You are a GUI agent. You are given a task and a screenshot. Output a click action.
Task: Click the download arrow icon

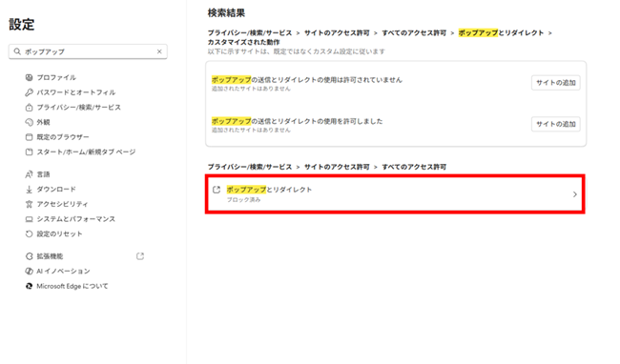click(29, 190)
